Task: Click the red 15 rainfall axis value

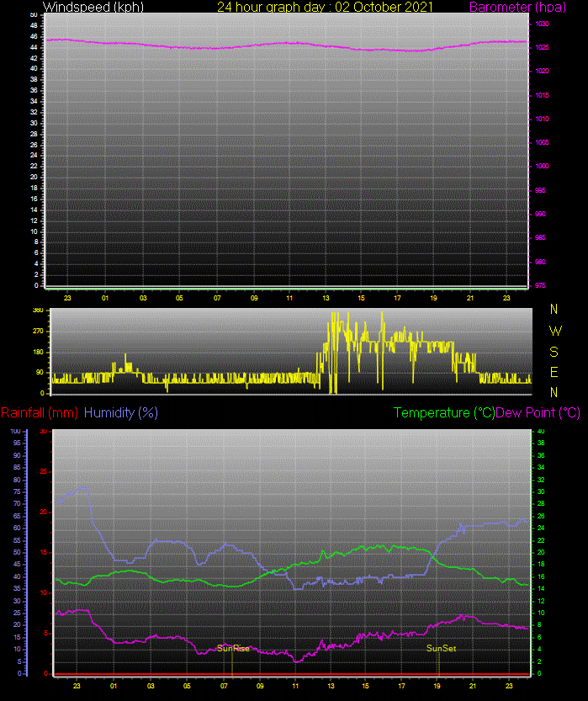Action: (x=44, y=553)
